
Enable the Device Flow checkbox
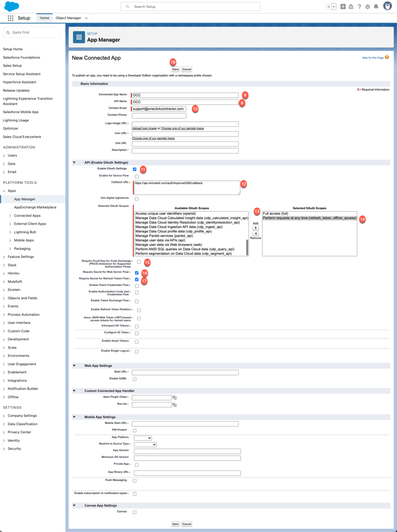[x=137, y=176]
